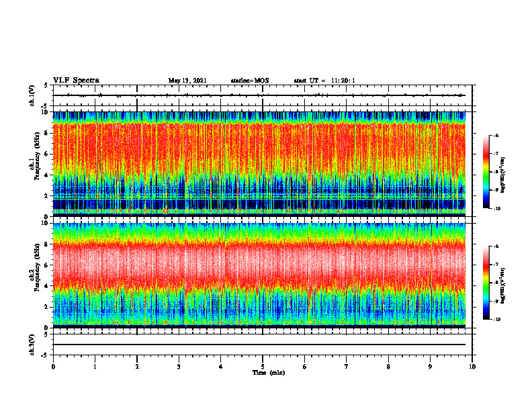The width and height of the screenshot is (532, 411).
Task: Click time axis tick label "0"
Action: [53, 367]
